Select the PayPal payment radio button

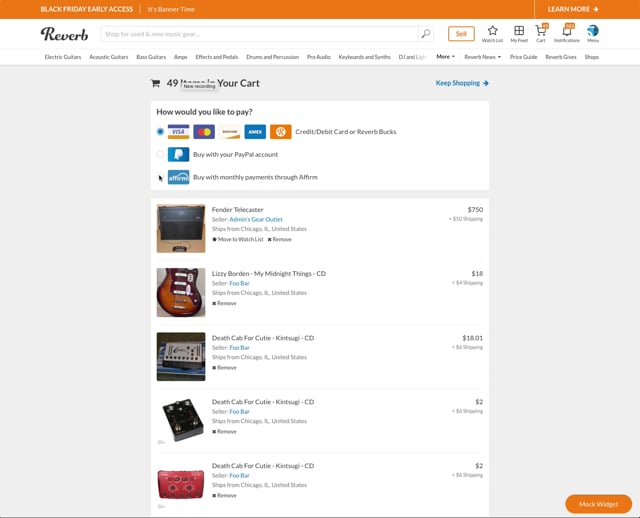[x=160, y=154]
